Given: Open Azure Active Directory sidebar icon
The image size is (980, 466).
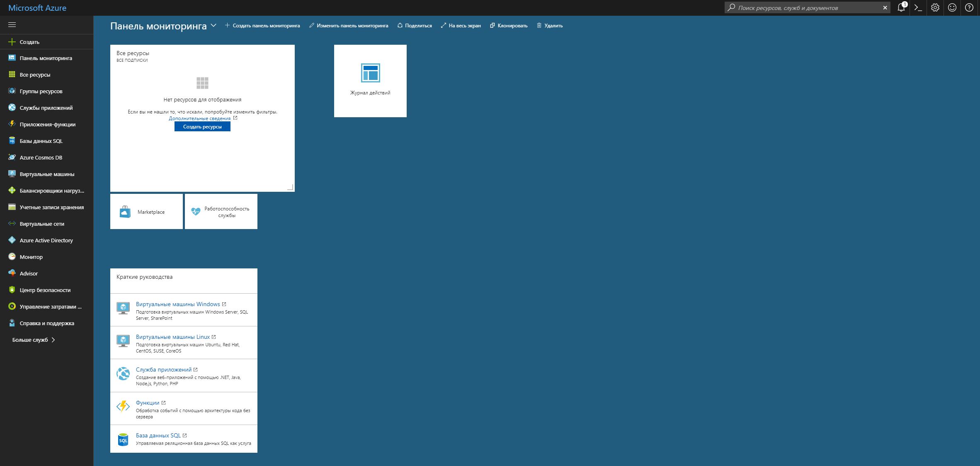Looking at the screenshot, I should [11, 240].
